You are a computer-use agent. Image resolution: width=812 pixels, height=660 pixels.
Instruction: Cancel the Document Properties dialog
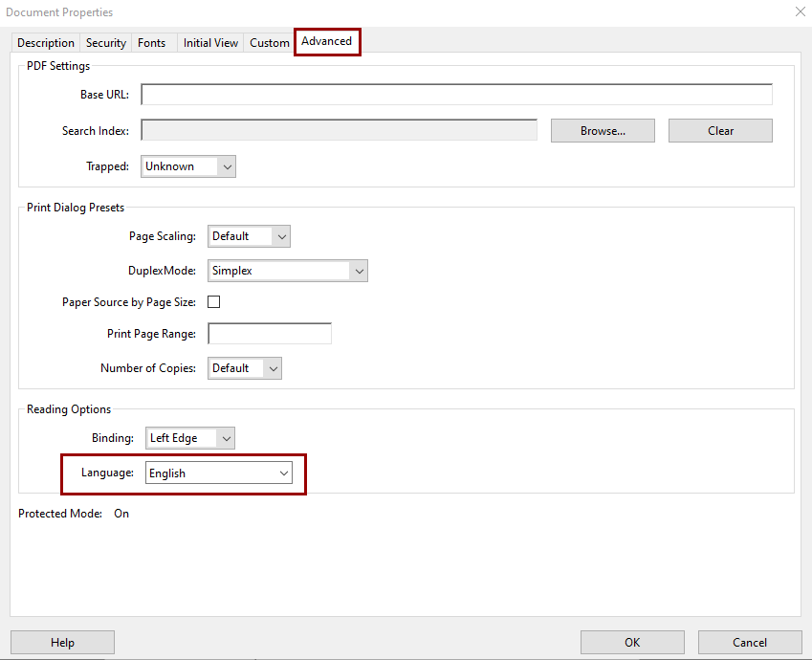pyautogui.click(x=749, y=643)
